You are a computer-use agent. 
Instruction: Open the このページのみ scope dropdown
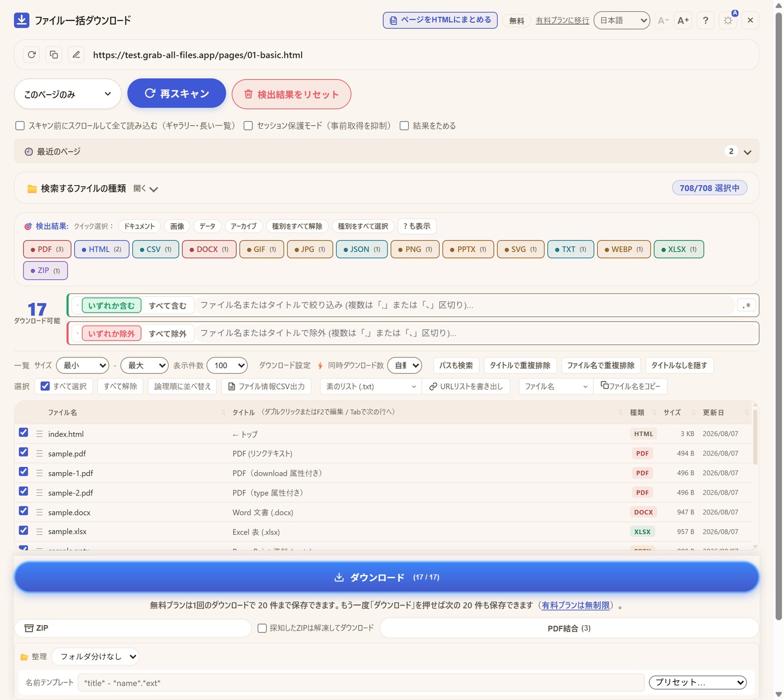tap(68, 94)
